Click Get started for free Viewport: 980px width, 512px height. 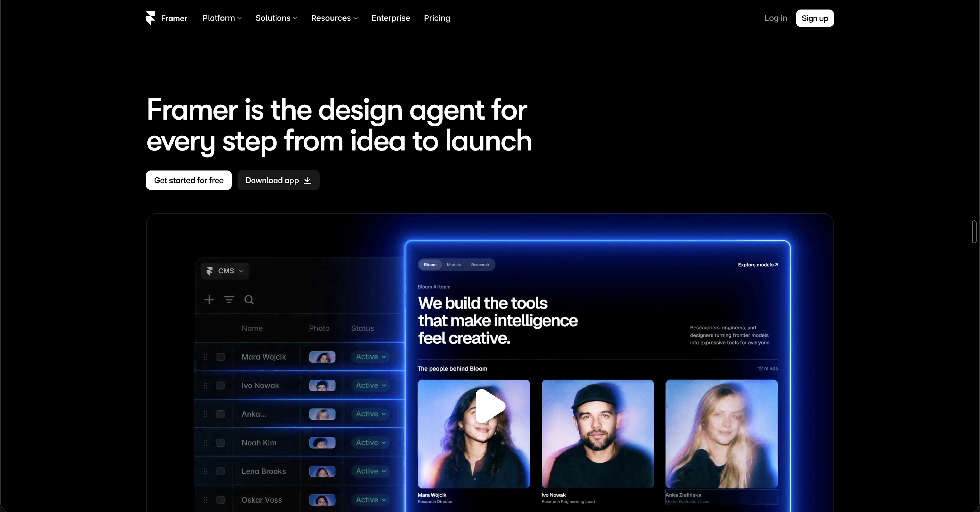tap(189, 181)
